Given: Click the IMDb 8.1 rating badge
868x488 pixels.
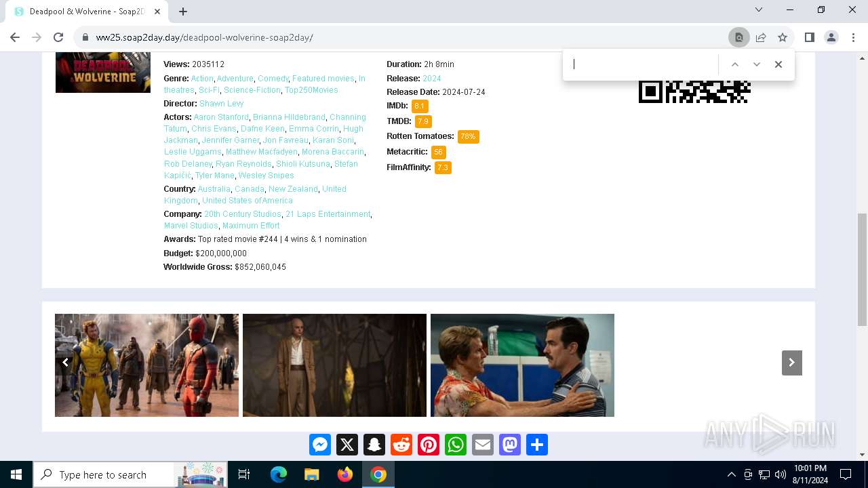Looking at the screenshot, I should coord(419,106).
